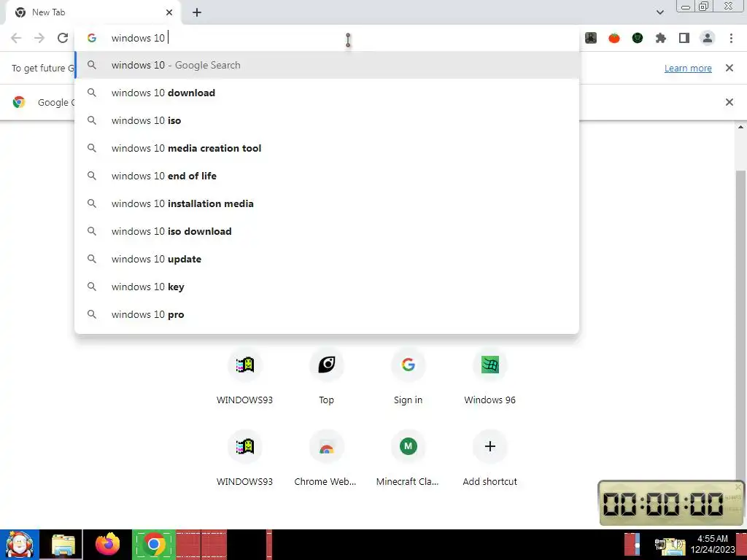The image size is (747, 560).
Task: Click the grey square extension icon
Action: click(591, 38)
